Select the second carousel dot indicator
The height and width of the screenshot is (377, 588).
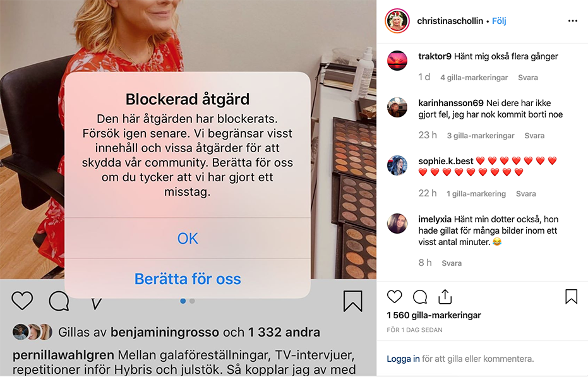pos(193,301)
